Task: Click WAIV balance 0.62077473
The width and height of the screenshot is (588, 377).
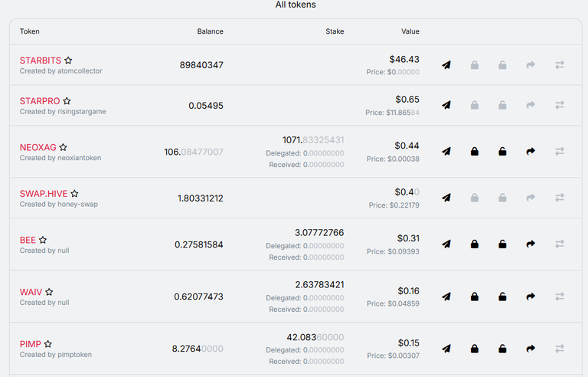Action: pyautogui.click(x=198, y=297)
